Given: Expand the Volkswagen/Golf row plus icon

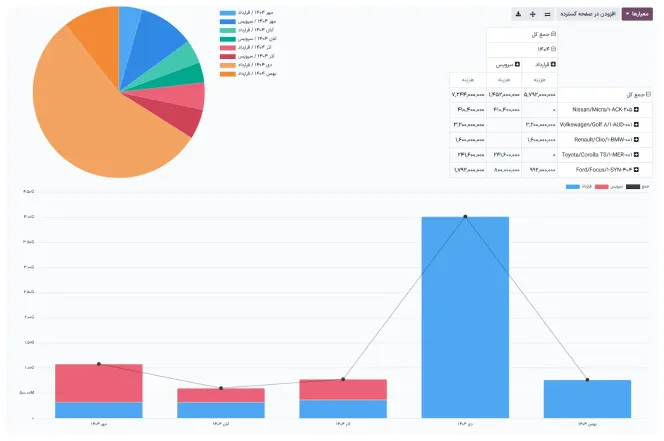Looking at the screenshot, I should (635, 124).
